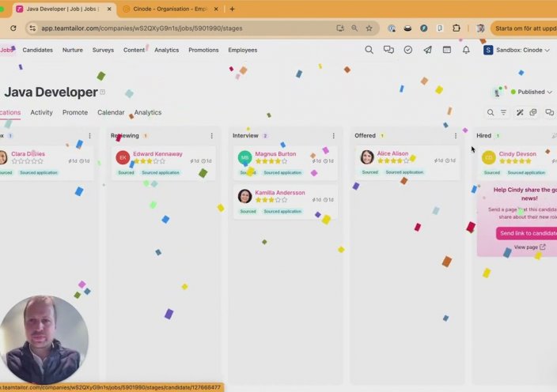This screenshot has width=557, height=392.
Task: Click the to-do checkmark circle icon
Action: [x=408, y=50]
